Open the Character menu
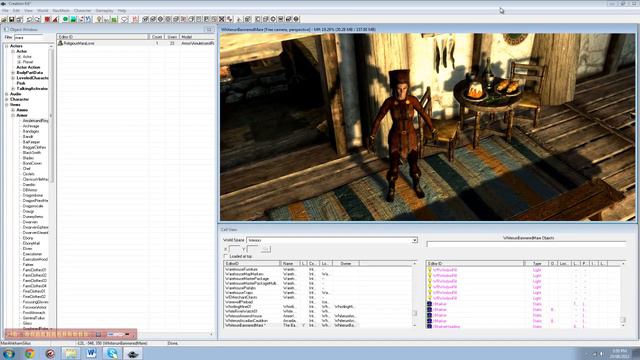The width and height of the screenshot is (640, 360). [82, 11]
